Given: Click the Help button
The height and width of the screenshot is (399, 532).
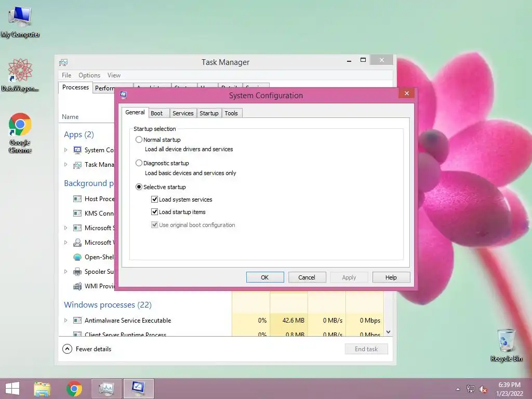Looking at the screenshot, I should coord(391,277).
